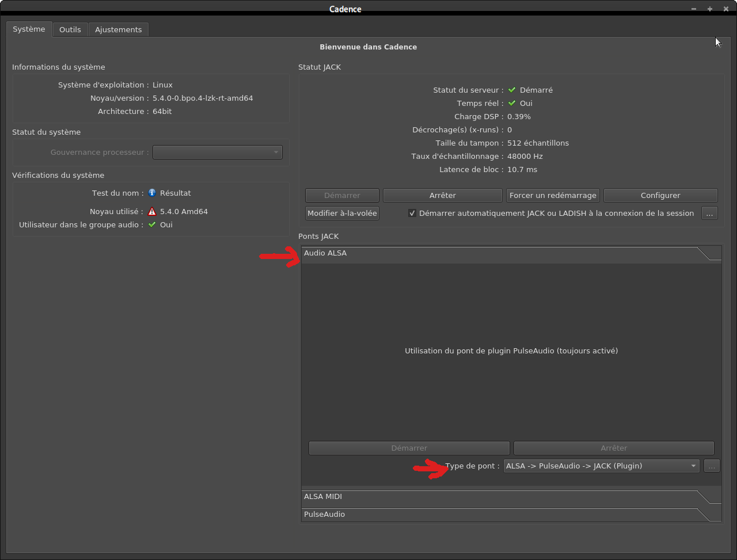Image resolution: width=737 pixels, height=560 pixels.
Task: Open the Ajustements tab
Action: coord(119,30)
